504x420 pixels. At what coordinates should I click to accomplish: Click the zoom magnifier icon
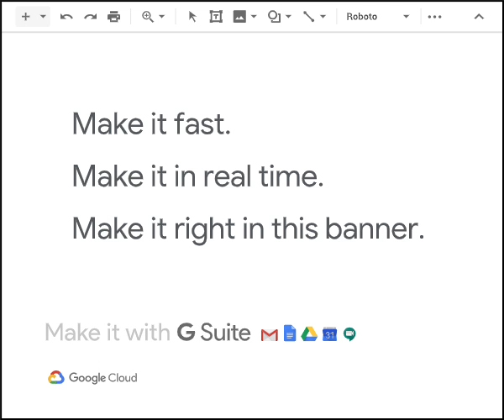(x=148, y=17)
